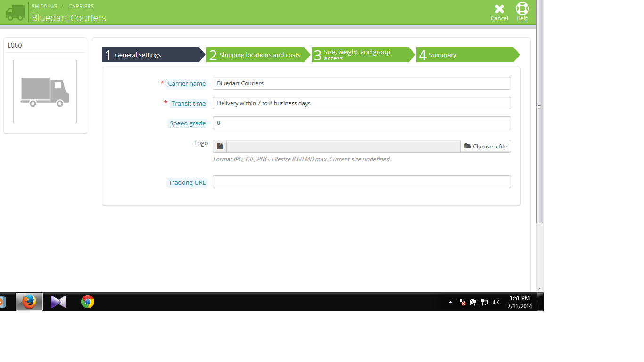Click the Transit time label
644x362 pixels.
189,103
